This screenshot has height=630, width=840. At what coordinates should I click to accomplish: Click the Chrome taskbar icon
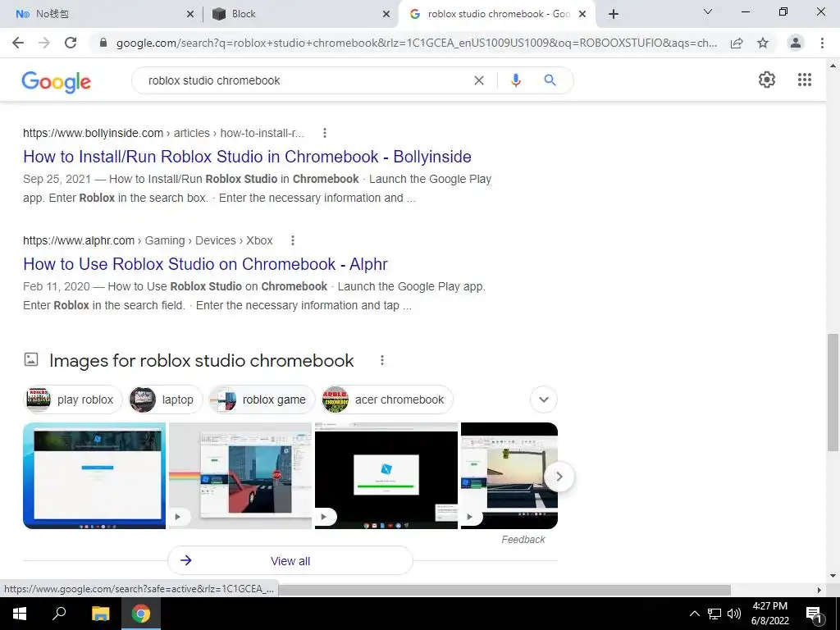point(141,614)
